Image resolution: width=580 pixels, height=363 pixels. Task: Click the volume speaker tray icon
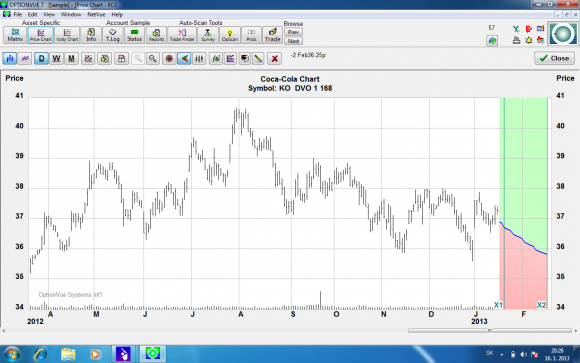point(523,354)
